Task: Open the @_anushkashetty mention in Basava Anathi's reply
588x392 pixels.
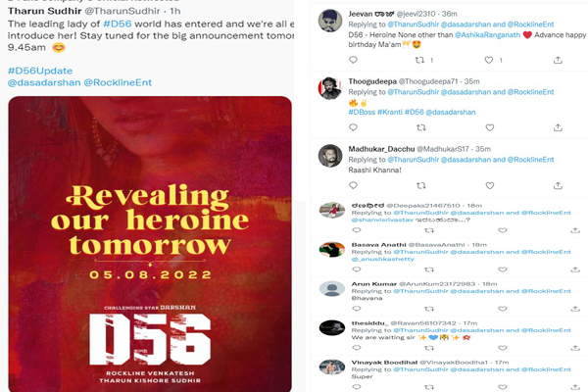Action: coord(383,259)
